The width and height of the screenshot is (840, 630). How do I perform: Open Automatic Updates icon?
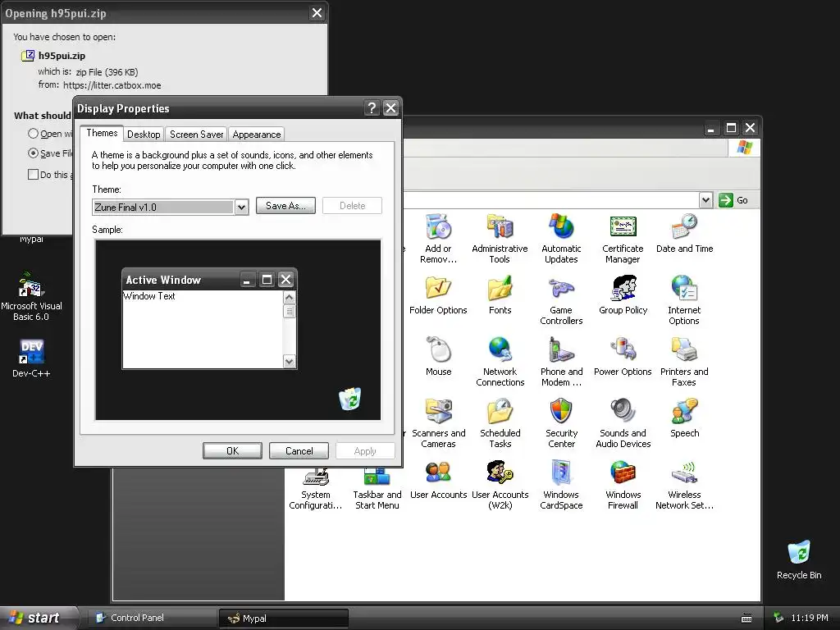coord(561,226)
